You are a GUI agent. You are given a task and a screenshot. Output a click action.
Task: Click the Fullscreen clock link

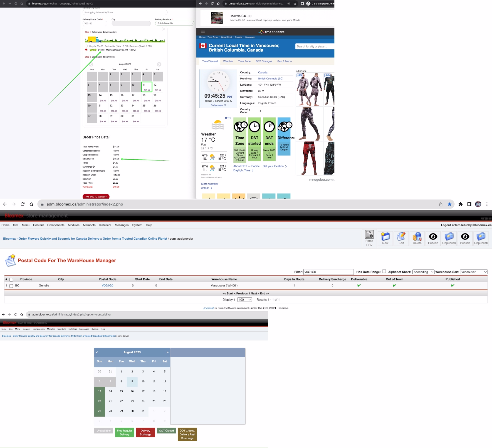point(218,105)
